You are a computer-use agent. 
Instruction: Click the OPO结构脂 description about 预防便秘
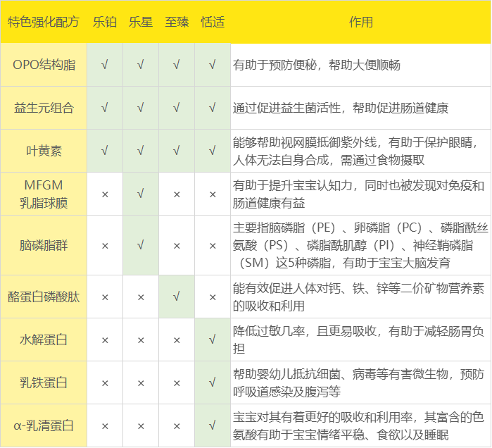tap(317, 66)
